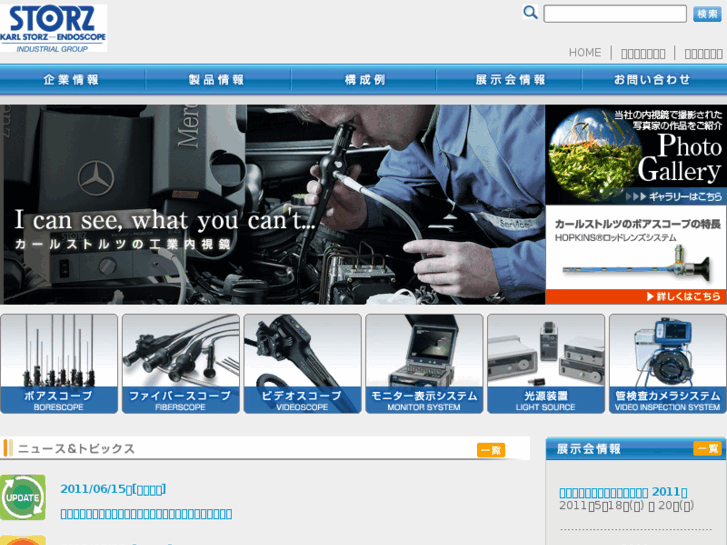Open the news headline below 2011/06/15
The height and width of the screenshot is (545, 727).
pyautogui.click(x=146, y=514)
